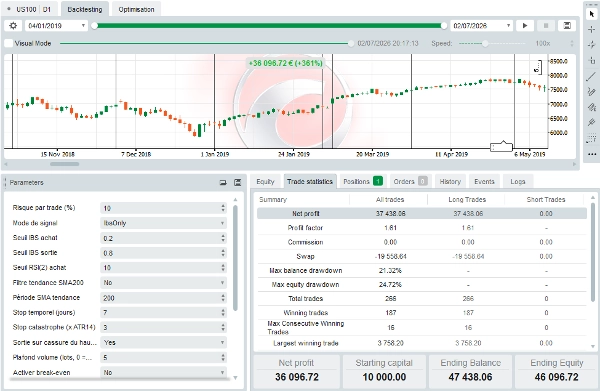This screenshot has height=391, width=600.
Task: Open the History tab
Action: pos(450,181)
